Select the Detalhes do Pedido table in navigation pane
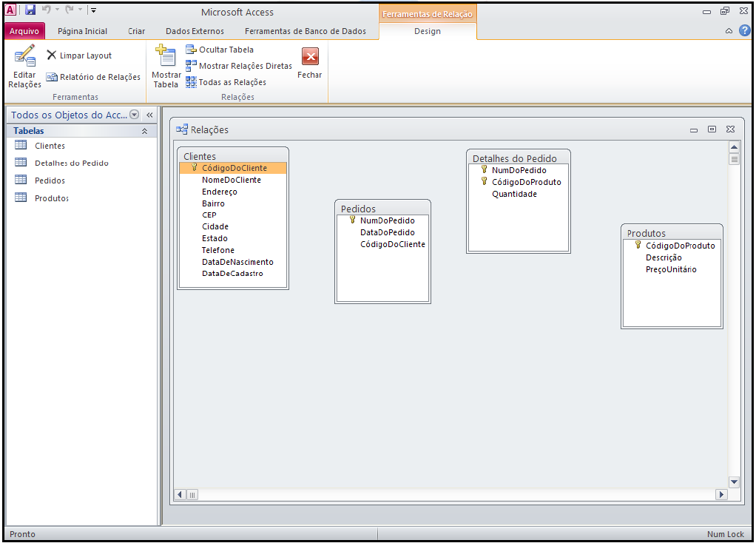The height and width of the screenshot is (543, 756). (71, 163)
